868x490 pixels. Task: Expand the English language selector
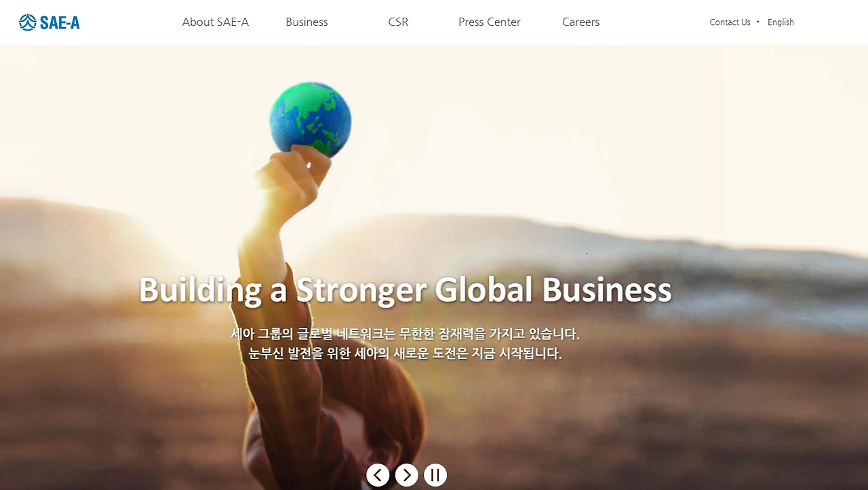781,22
